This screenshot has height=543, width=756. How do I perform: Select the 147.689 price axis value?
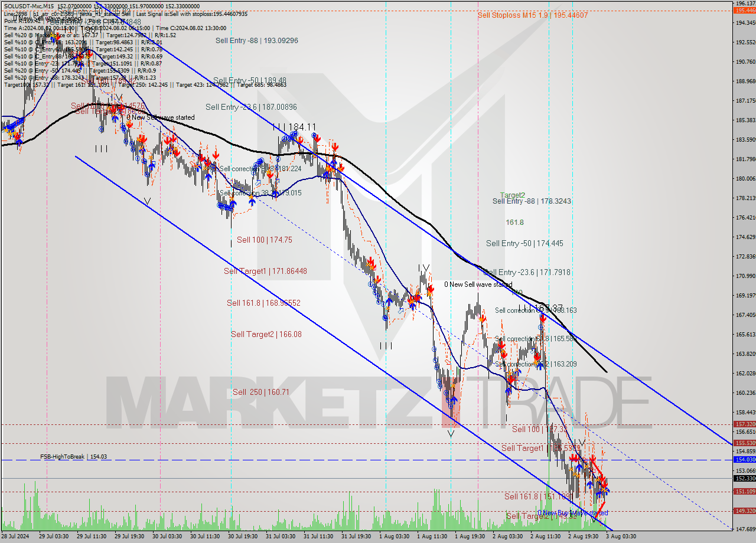click(x=746, y=529)
